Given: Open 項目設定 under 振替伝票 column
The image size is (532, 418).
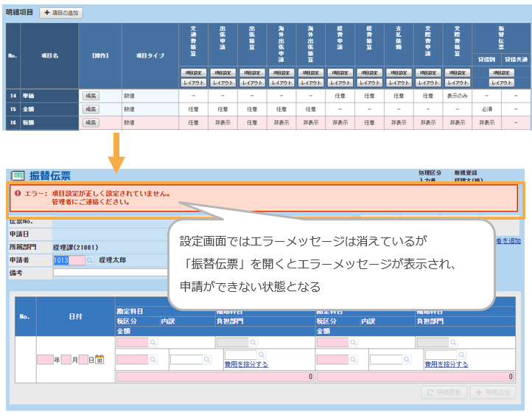Looking at the screenshot, I should pyautogui.click(x=501, y=73).
